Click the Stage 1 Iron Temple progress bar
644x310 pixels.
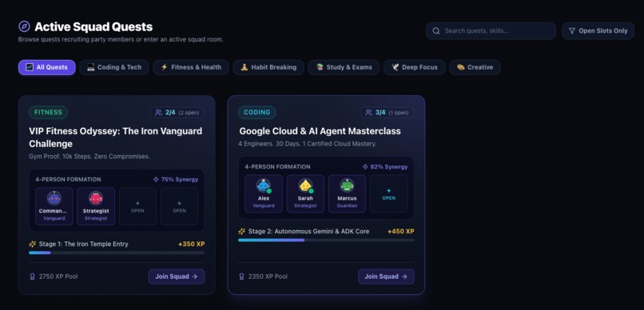click(x=117, y=253)
